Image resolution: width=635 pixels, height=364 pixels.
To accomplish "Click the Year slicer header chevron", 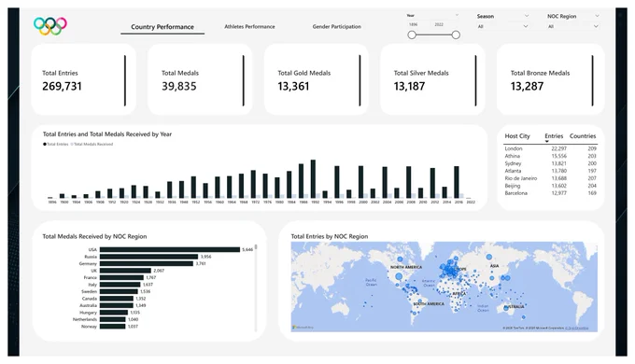I will click(457, 15).
